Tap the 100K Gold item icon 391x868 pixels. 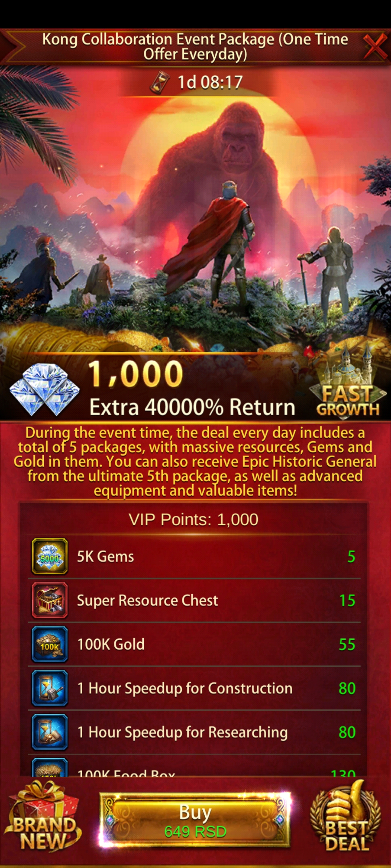coord(50,644)
